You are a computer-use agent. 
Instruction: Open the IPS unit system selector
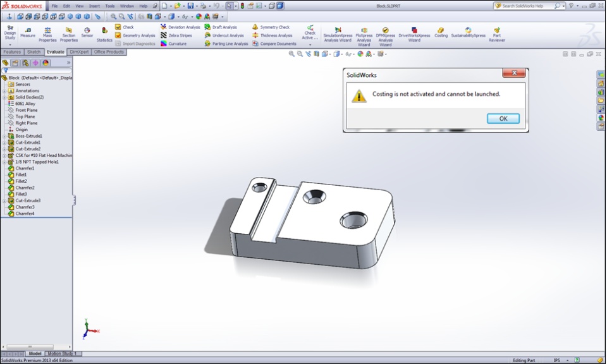[x=561, y=360]
